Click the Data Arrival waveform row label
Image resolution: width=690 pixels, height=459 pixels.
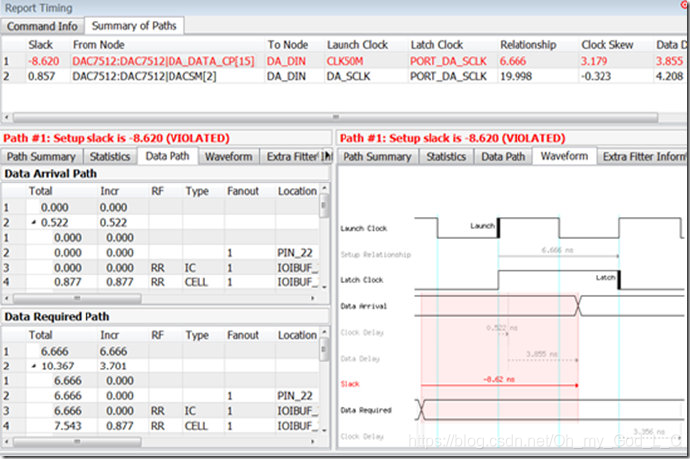363,306
